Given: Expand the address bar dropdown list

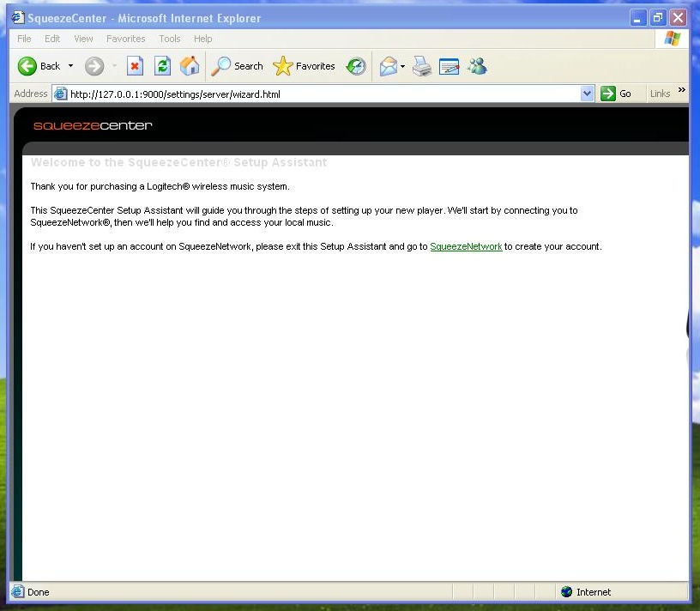Looking at the screenshot, I should pos(587,94).
